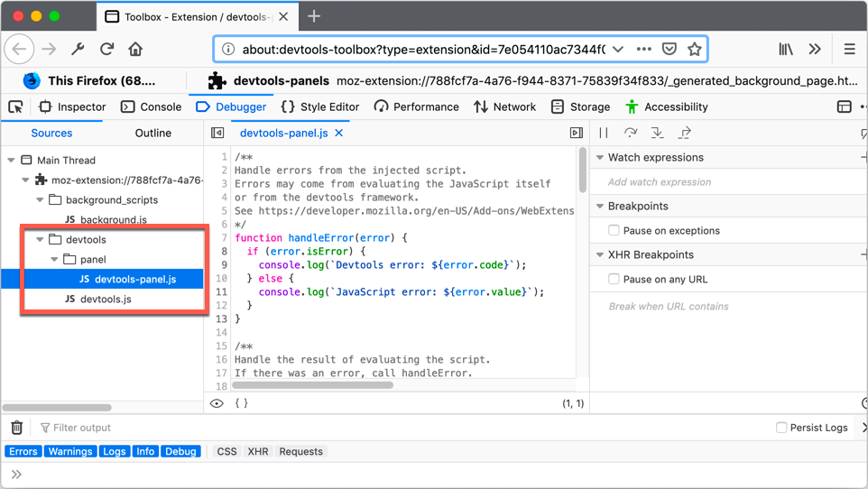
Task: Open the Library icon
Action: [786, 50]
